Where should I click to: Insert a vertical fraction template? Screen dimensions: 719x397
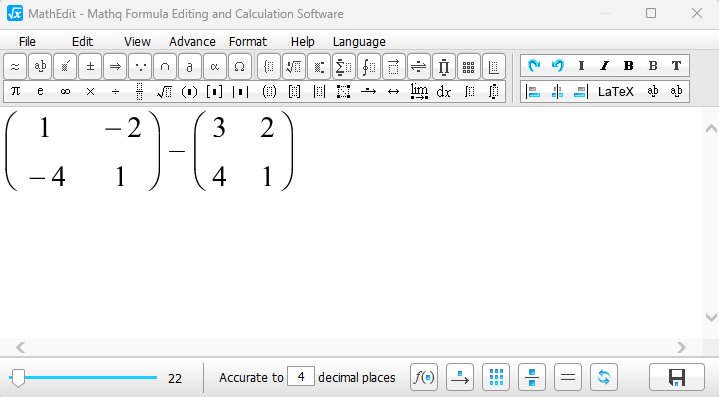[140, 92]
